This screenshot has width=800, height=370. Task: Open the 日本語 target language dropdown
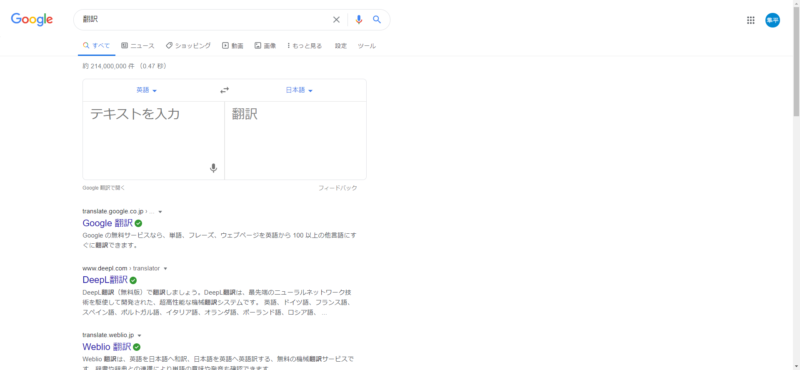point(299,90)
